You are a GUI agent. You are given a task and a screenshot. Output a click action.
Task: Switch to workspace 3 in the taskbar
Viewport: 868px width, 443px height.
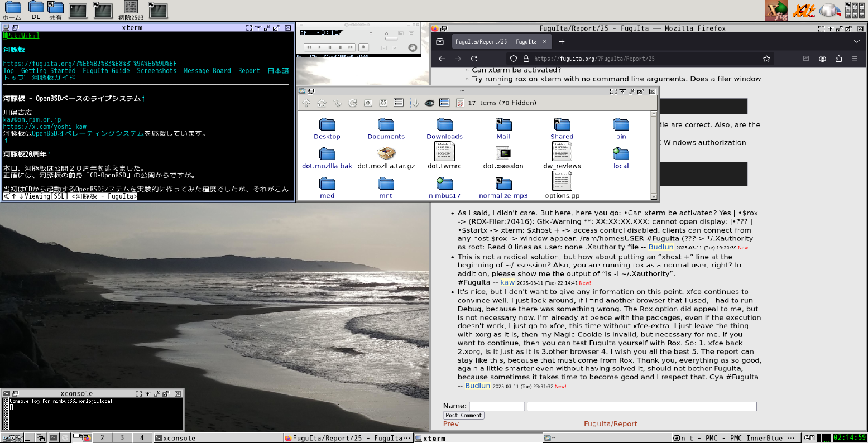(122, 438)
